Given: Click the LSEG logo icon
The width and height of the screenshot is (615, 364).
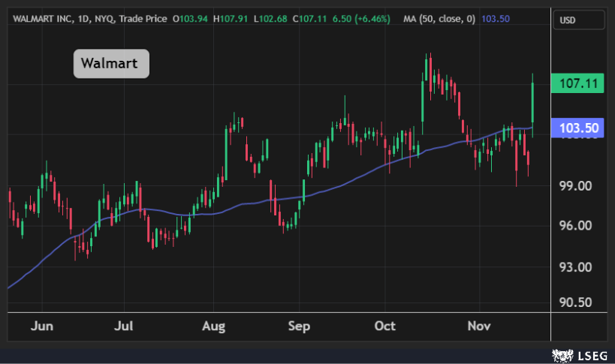Looking at the screenshot, I should pos(559,353).
